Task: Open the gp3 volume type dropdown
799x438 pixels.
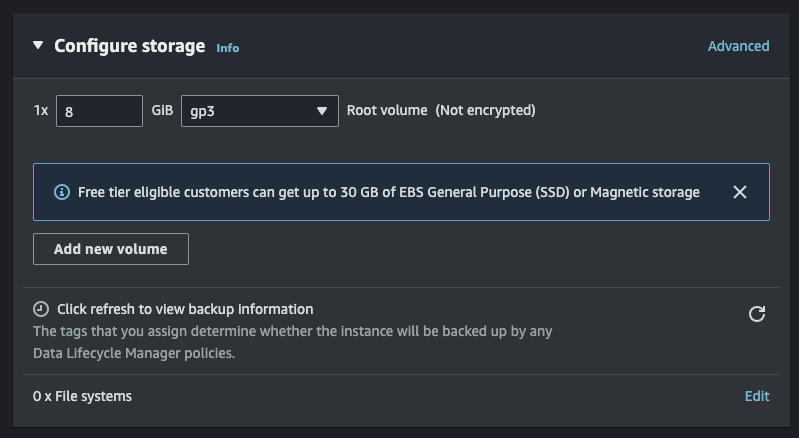Action: pyautogui.click(x=259, y=111)
